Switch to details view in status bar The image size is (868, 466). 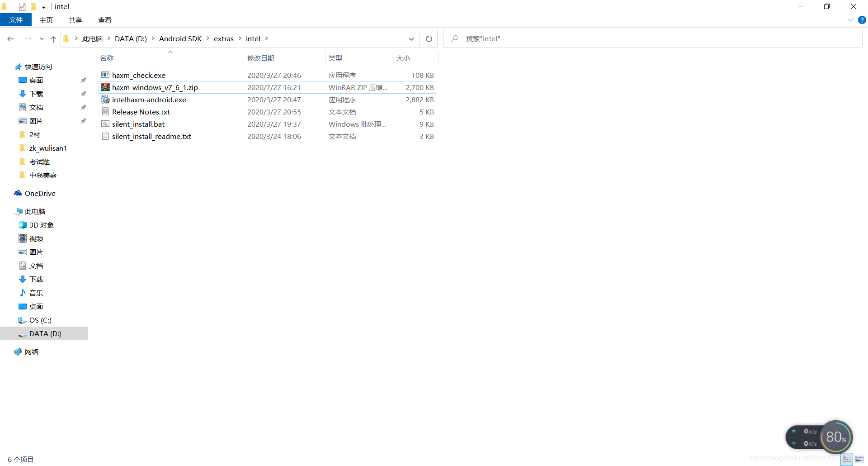point(847,459)
